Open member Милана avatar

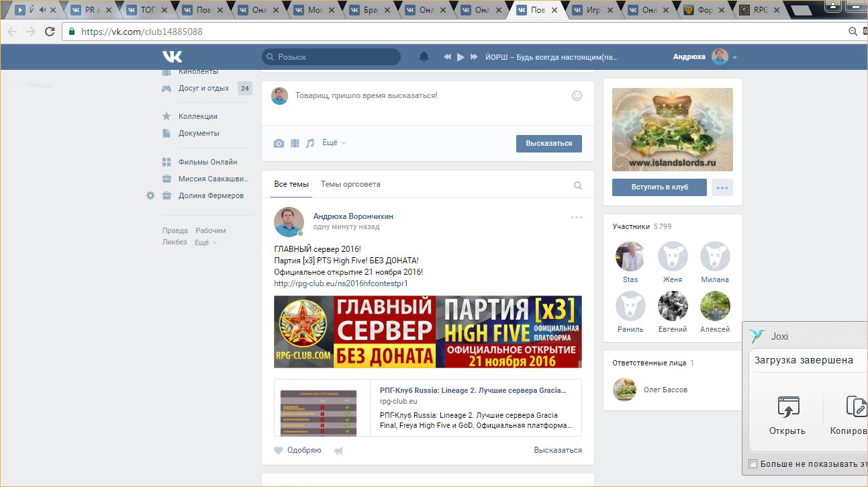click(x=715, y=256)
